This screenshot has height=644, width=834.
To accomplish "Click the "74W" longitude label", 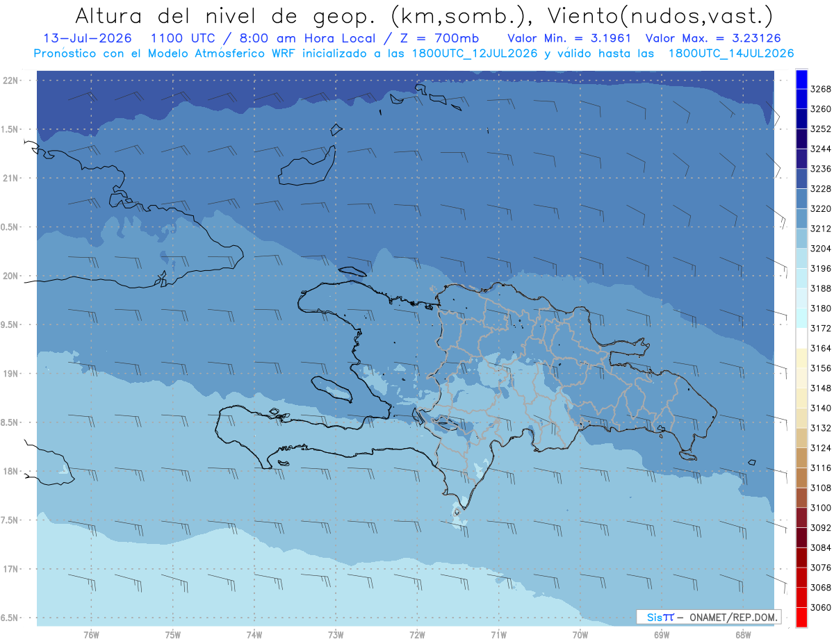I will (x=254, y=634).
